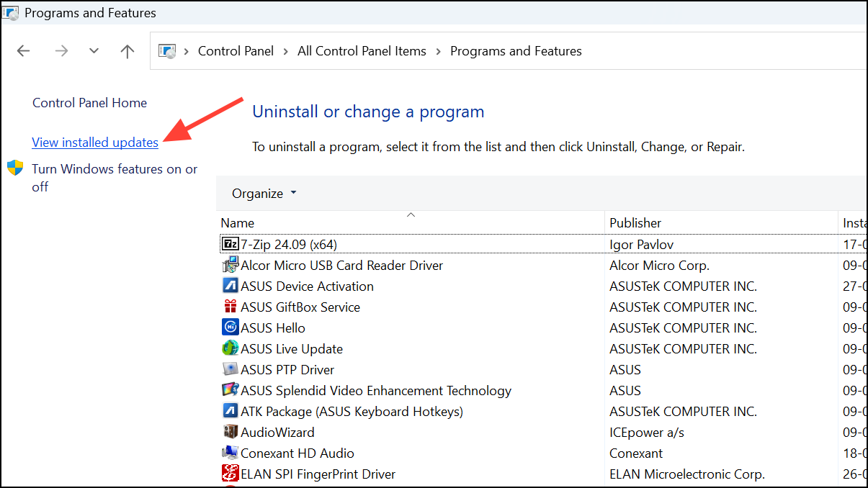The image size is (868, 488).
Task: Click the Programs and Features title bar icon
Action: coord(10,12)
